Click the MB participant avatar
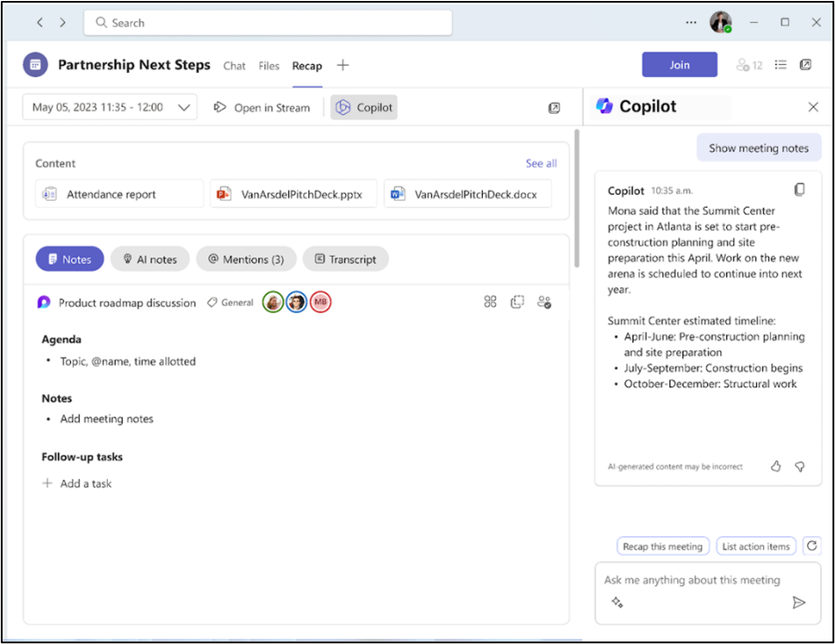835x644 pixels. (x=320, y=302)
